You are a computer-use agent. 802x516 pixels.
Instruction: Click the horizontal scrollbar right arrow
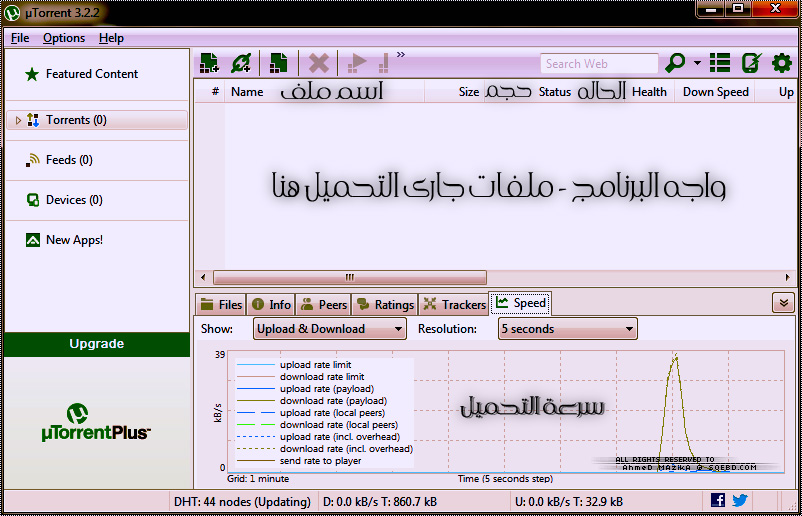point(787,277)
